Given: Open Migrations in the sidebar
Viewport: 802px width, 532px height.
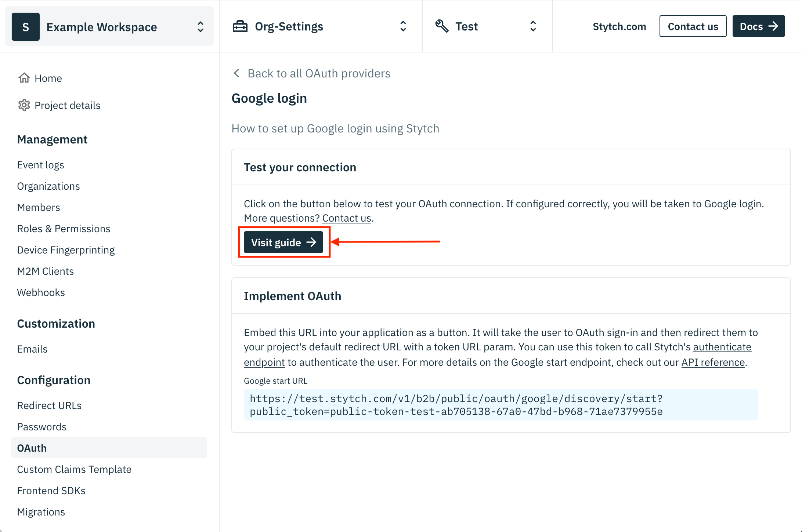Looking at the screenshot, I should pyautogui.click(x=41, y=512).
